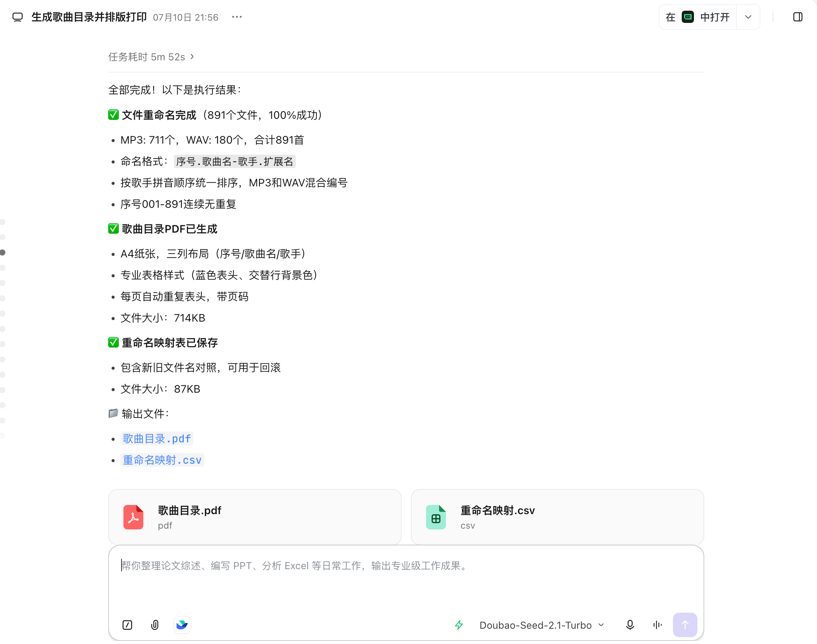This screenshot has height=644, width=817.
Task: Click the line MP3: 711个, WAV: 180个
Action: [x=212, y=140]
